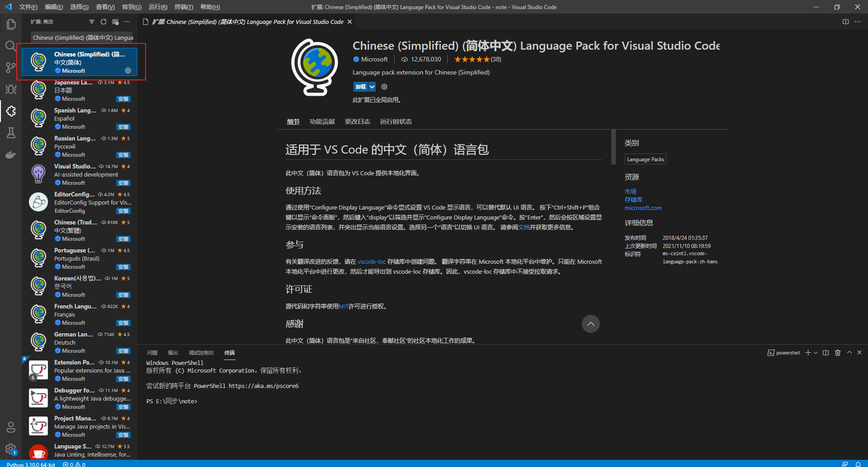Open the microsoft.com link
This screenshot has width=868, height=467.
click(643, 208)
